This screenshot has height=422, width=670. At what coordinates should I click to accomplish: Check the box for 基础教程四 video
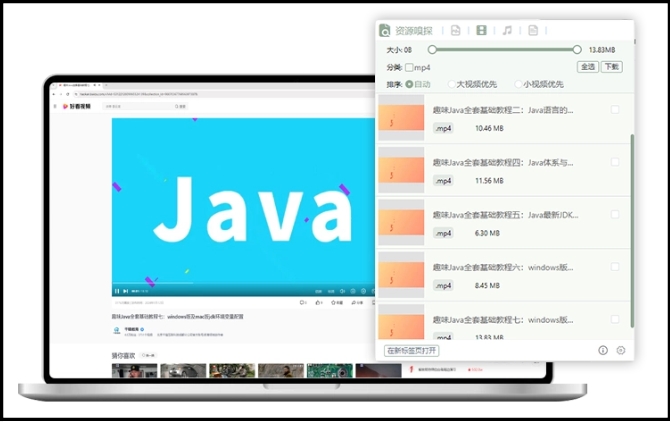click(615, 162)
